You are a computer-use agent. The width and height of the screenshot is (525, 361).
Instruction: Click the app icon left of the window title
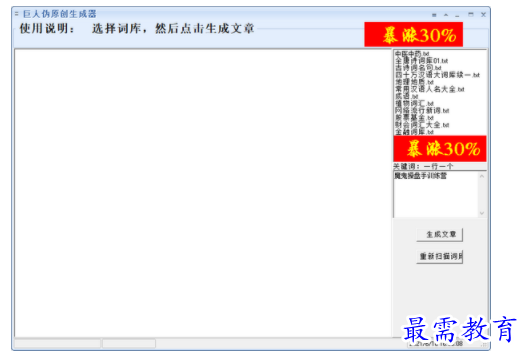coord(17,14)
